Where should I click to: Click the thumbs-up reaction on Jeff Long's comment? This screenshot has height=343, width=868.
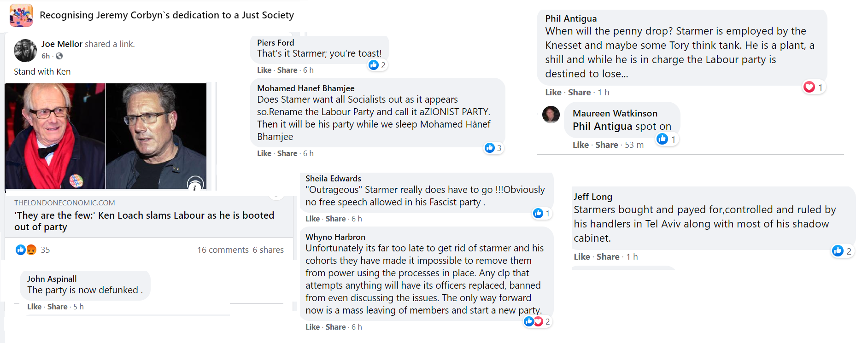[x=838, y=250]
